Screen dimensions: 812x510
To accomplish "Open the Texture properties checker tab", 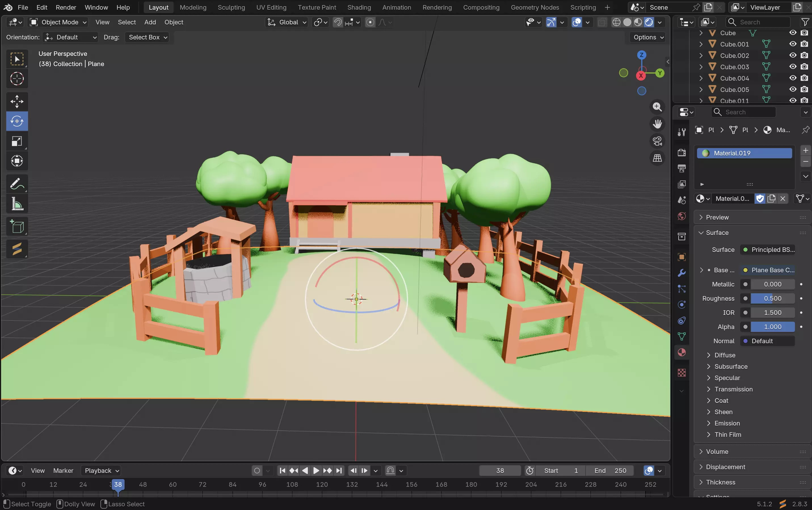I will tap(681, 373).
